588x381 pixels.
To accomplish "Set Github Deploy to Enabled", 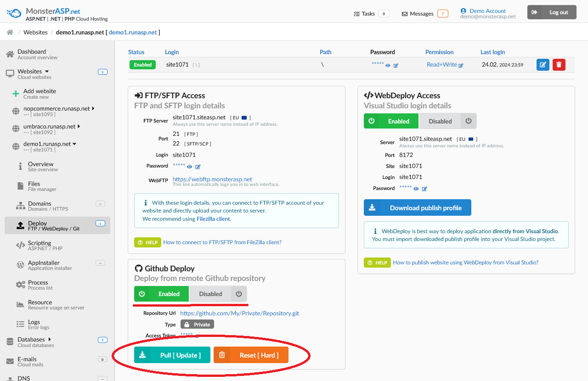I will click(162, 294).
